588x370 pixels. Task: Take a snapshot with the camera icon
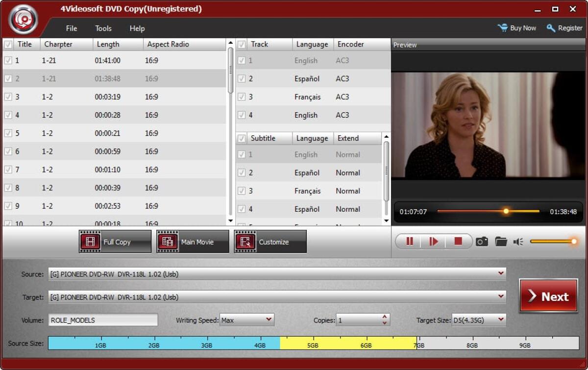click(482, 242)
